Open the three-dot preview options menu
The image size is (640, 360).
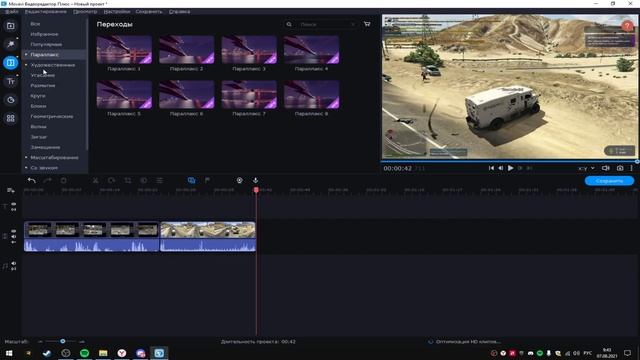tap(631, 168)
